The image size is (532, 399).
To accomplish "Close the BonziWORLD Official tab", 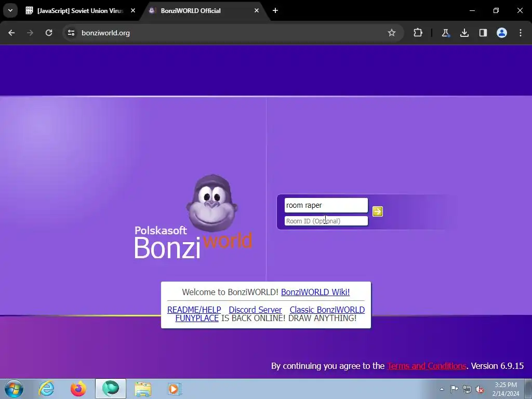I will click(x=257, y=11).
